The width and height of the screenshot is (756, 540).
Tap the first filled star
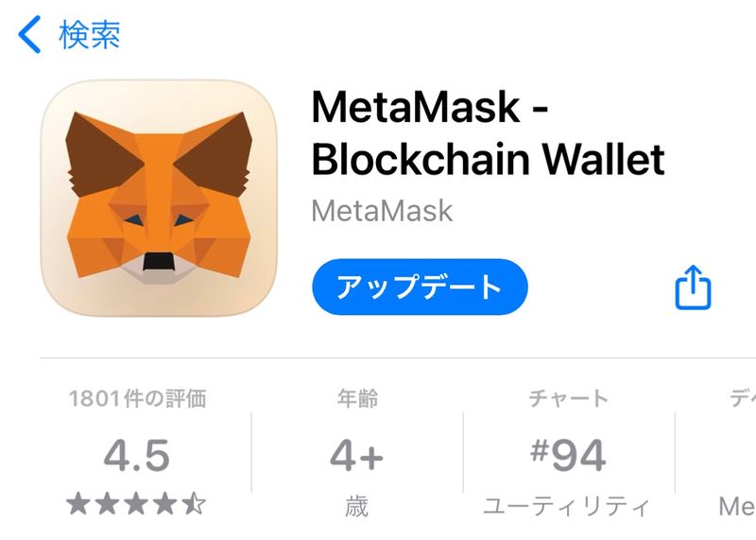pyautogui.click(x=78, y=504)
